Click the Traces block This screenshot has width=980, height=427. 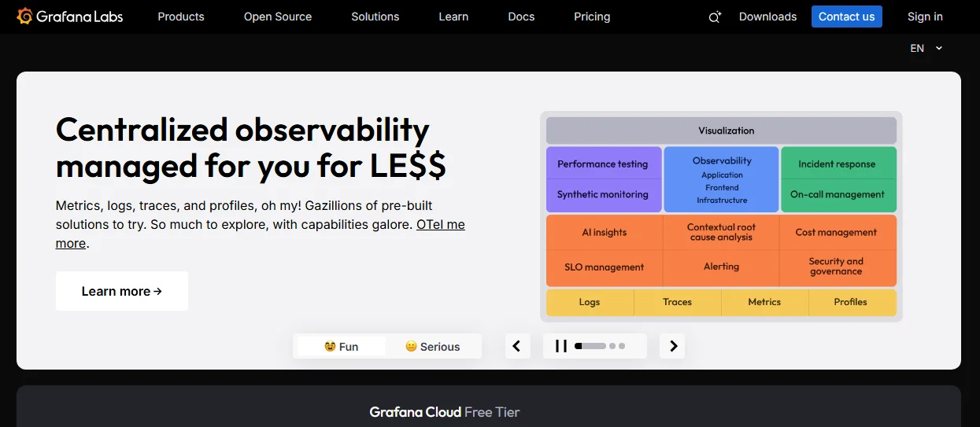677,302
